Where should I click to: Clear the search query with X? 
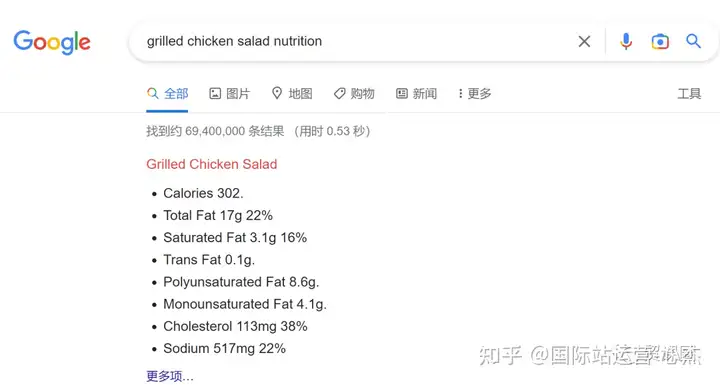pyautogui.click(x=584, y=41)
